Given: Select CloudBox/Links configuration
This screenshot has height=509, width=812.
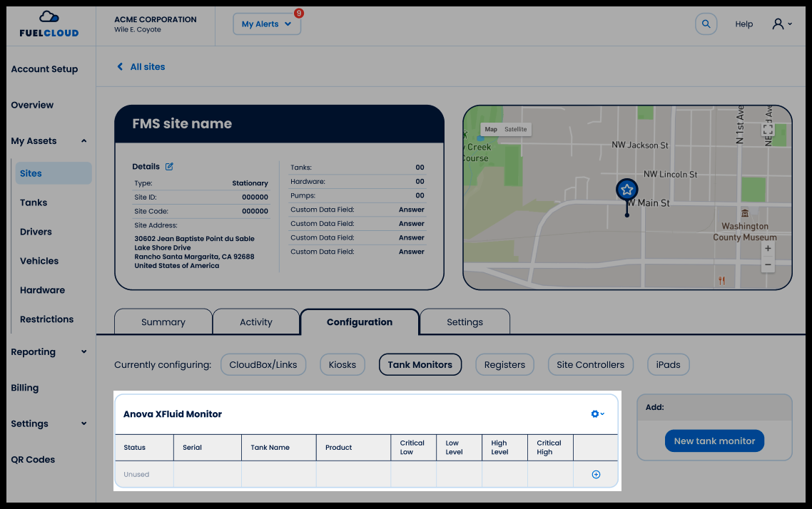Looking at the screenshot, I should [263, 365].
